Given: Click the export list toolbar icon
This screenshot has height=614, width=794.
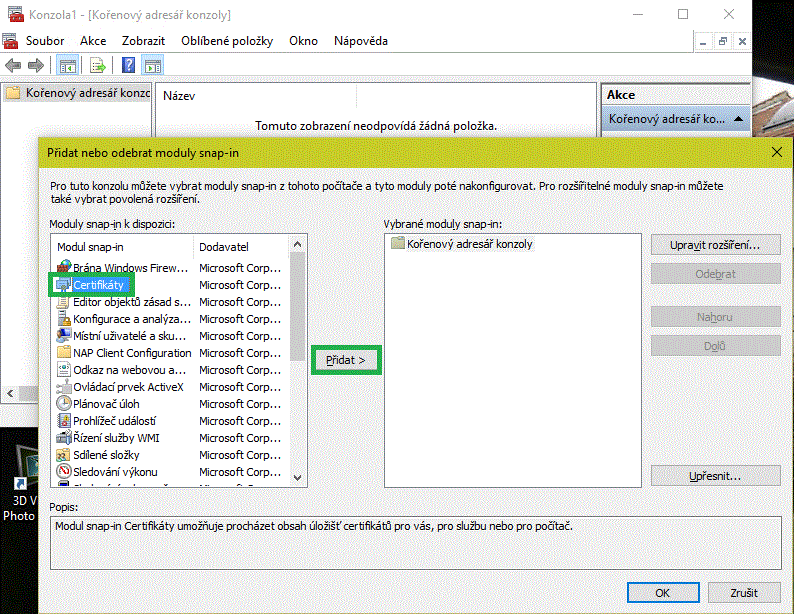Looking at the screenshot, I should (98, 66).
